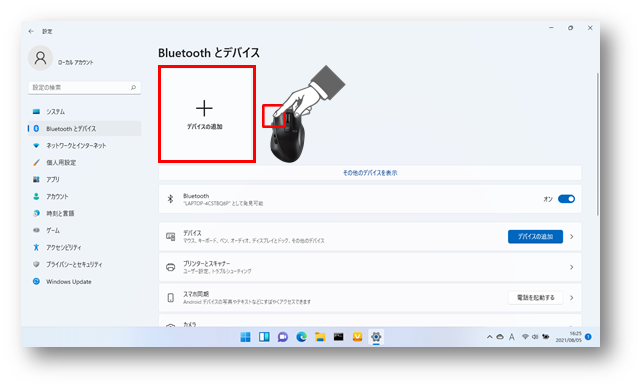Click the printer icon in printers row

[171, 267]
